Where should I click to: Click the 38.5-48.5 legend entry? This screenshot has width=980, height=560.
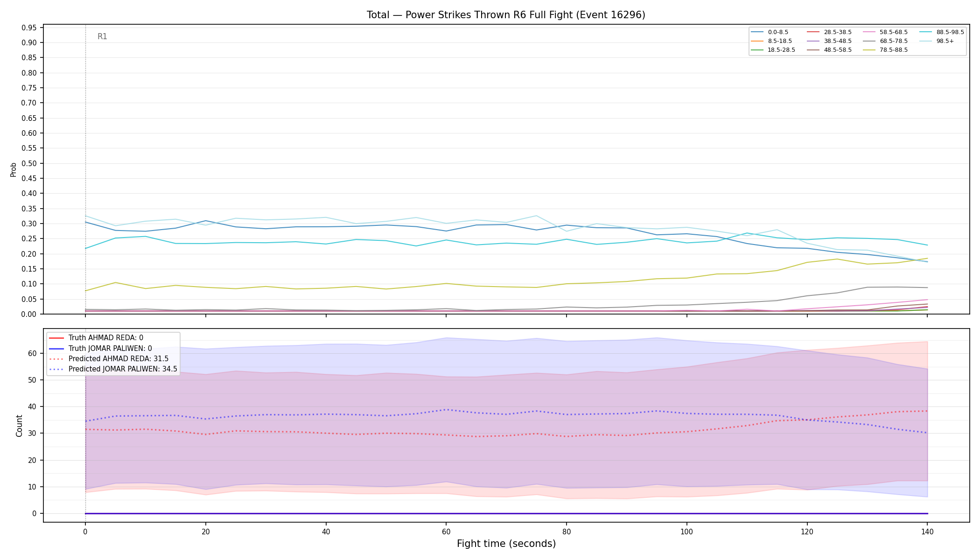coord(829,41)
